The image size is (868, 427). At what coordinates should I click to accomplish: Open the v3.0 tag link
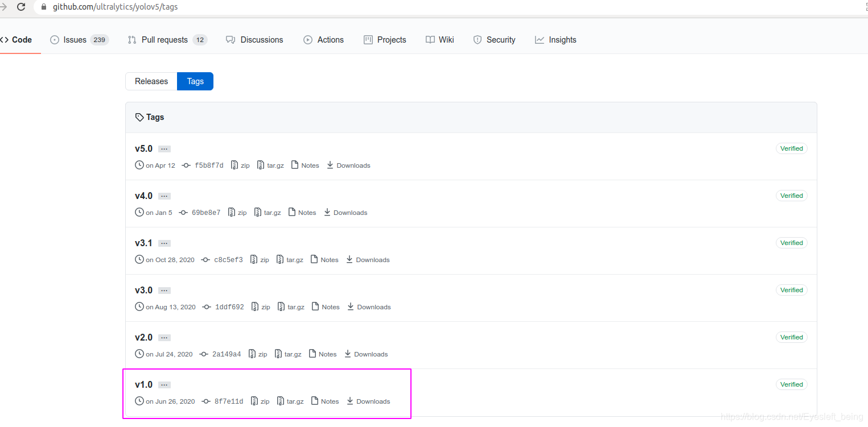click(x=144, y=290)
